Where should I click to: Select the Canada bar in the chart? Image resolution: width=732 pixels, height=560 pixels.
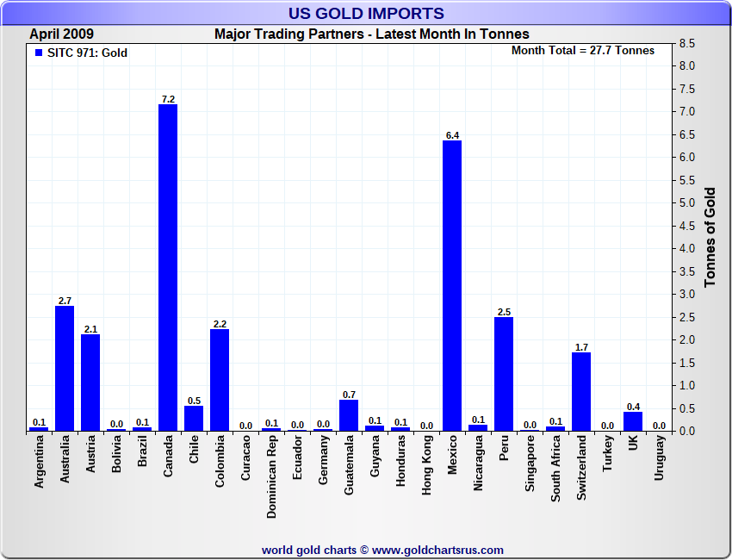(x=168, y=268)
